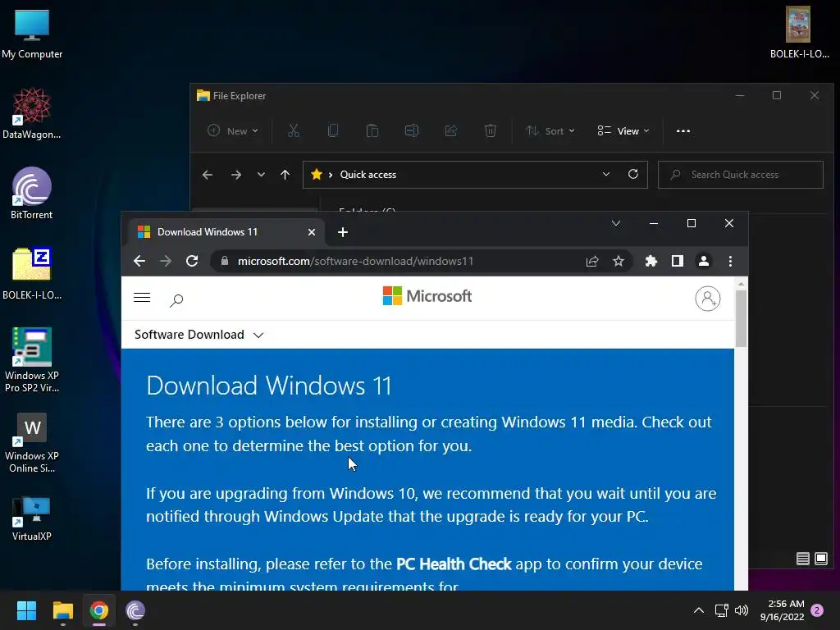The width and height of the screenshot is (840, 630).
Task: Open the Windows XP Online Simulator shortcut
Action: click(x=32, y=443)
